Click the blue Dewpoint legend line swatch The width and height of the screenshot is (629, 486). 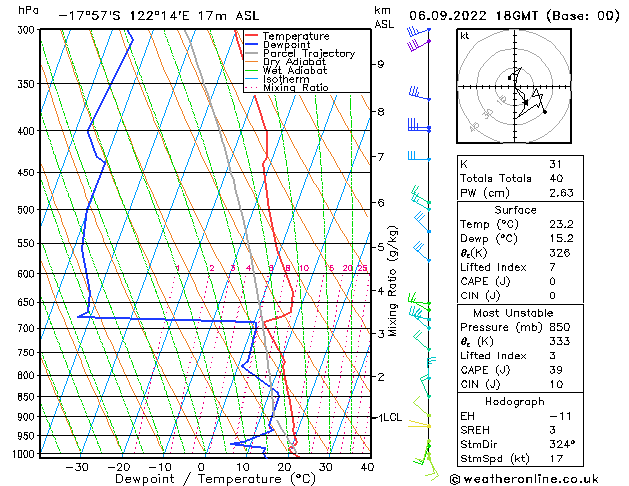click(252, 44)
